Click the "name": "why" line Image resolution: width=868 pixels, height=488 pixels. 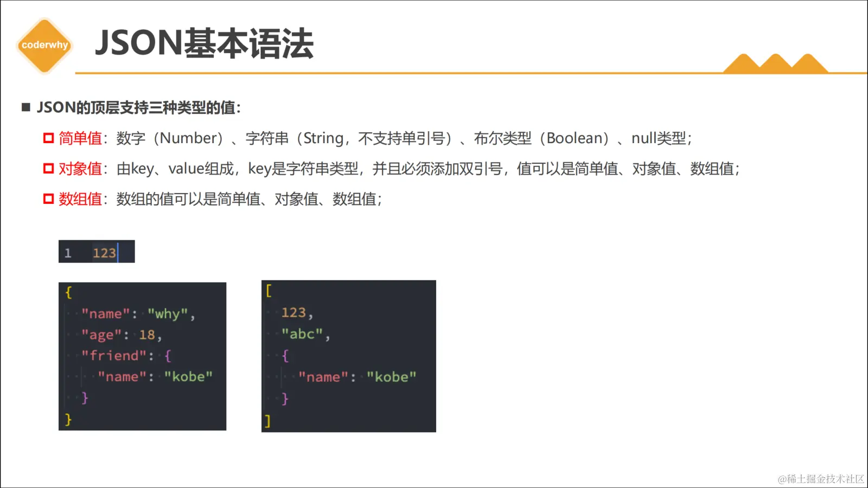click(138, 314)
